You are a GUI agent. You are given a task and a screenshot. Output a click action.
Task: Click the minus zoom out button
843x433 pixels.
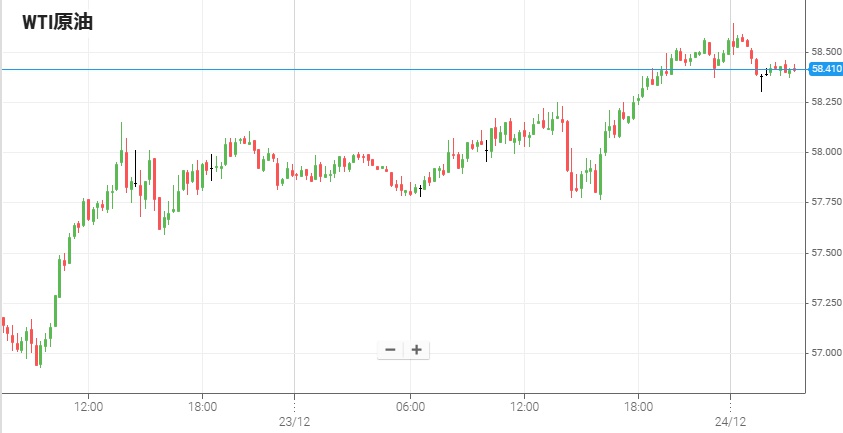390,350
